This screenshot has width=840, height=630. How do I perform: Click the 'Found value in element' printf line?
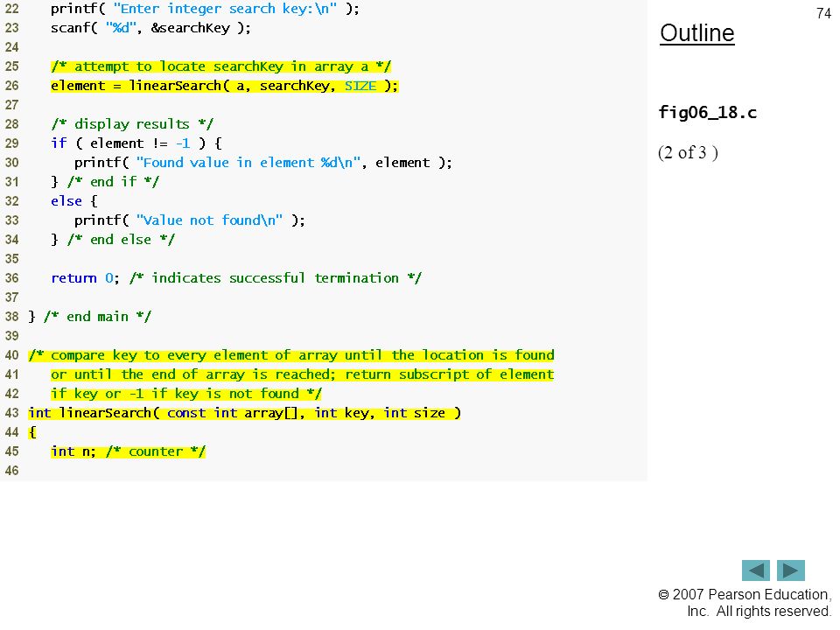tap(263, 163)
